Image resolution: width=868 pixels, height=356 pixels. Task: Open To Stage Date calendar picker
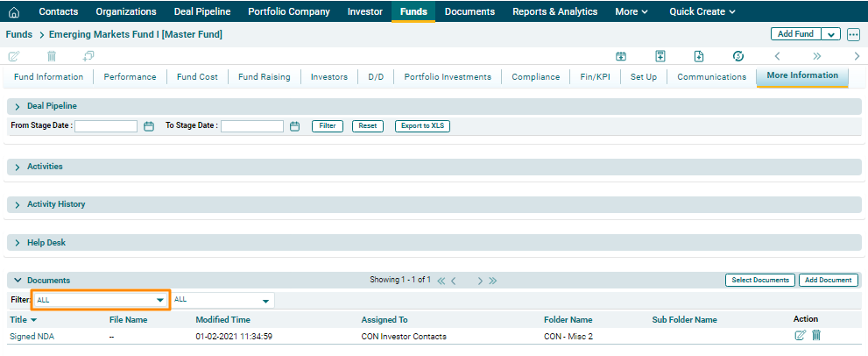pos(294,126)
